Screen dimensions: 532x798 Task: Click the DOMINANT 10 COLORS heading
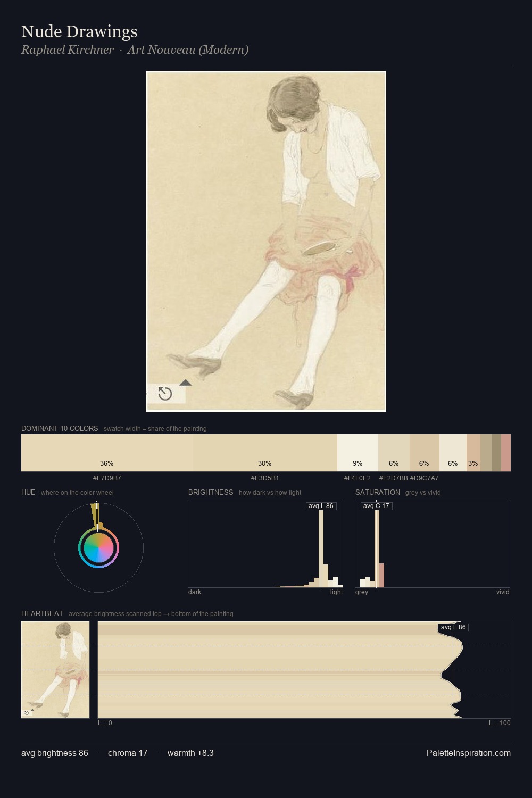click(x=60, y=428)
